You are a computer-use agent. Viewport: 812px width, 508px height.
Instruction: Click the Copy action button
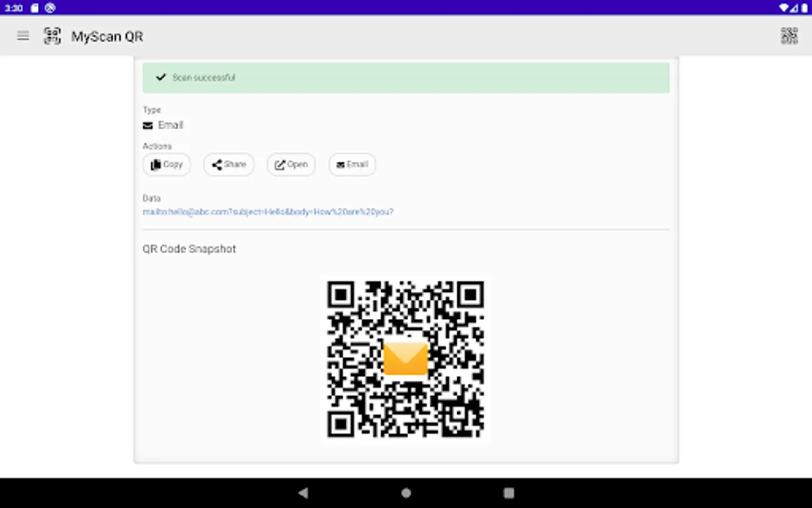(167, 164)
